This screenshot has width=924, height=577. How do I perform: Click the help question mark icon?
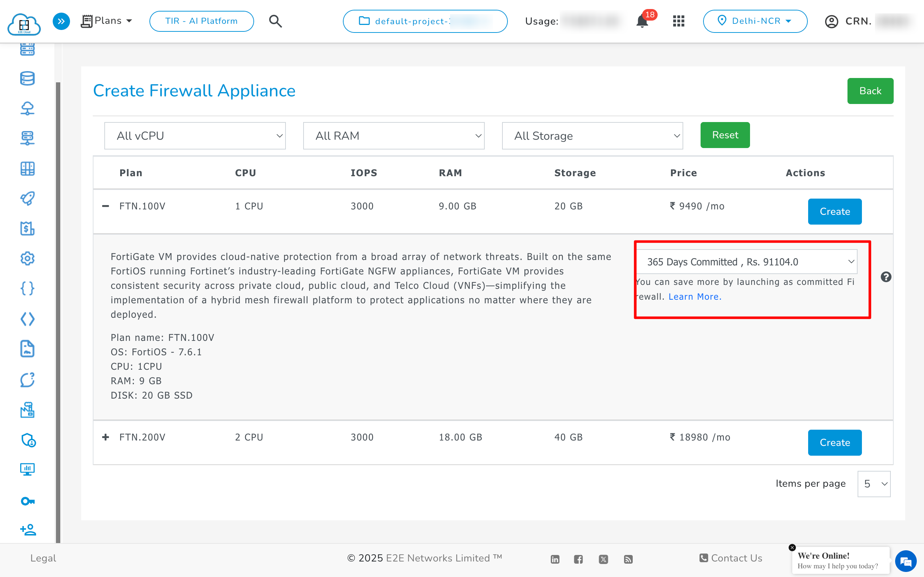[x=886, y=277]
